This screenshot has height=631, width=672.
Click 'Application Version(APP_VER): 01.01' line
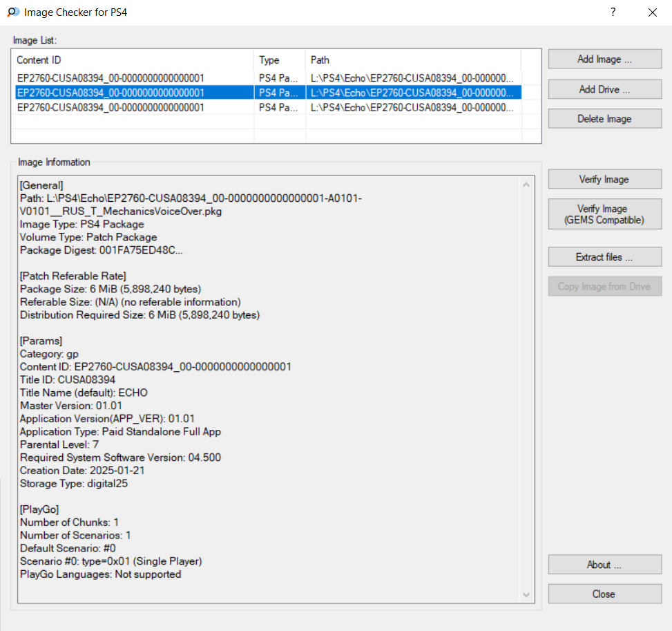pos(107,418)
